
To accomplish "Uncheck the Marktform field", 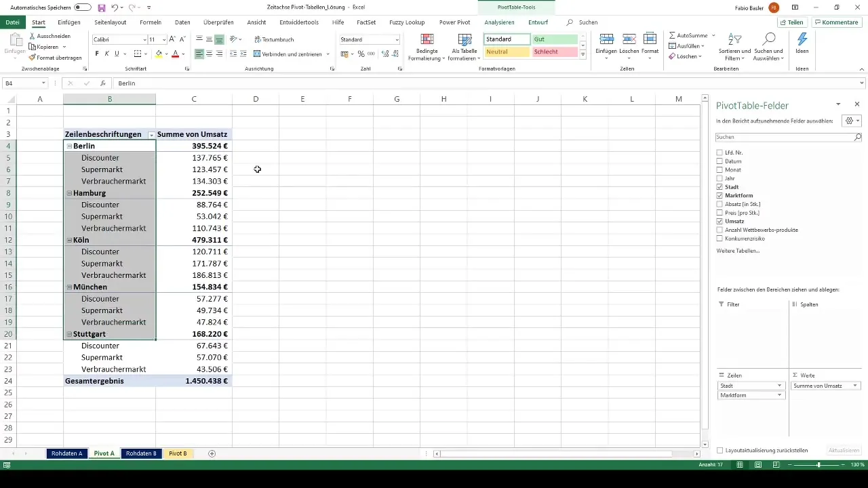I will tap(719, 195).
